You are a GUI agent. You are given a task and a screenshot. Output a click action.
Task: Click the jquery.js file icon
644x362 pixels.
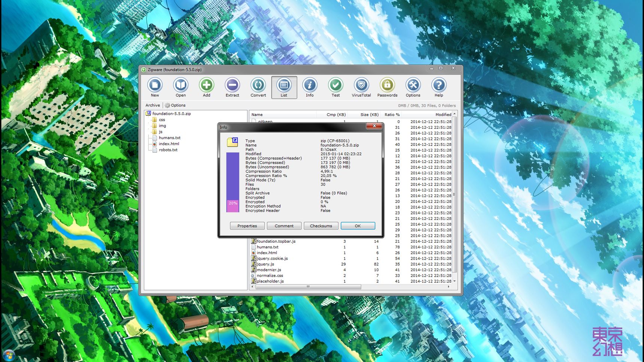click(x=253, y=264)
